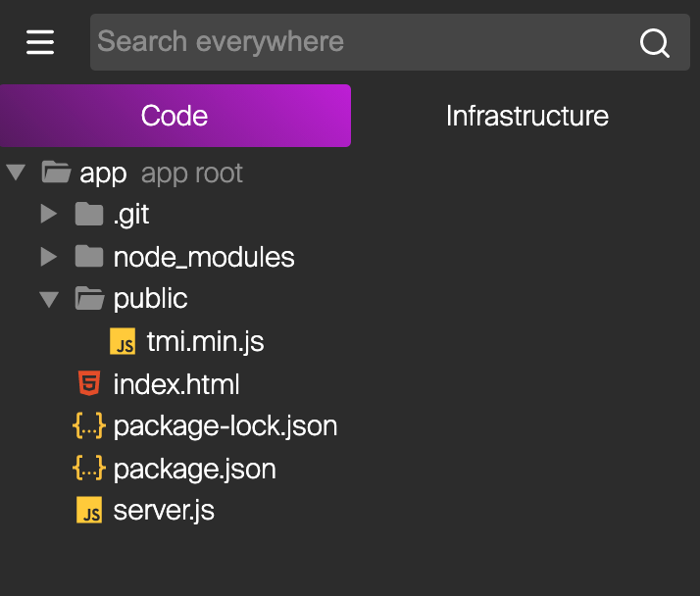Click the JSON braces icon for package-lock.json
The width and height of the screenshot is (700, 596).
[x=88, y=426]
